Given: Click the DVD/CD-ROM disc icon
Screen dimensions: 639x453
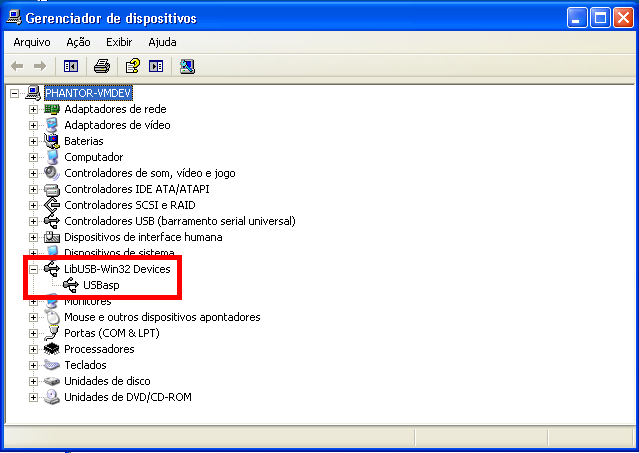Looking at the screenshot, I should coord(52,397).
